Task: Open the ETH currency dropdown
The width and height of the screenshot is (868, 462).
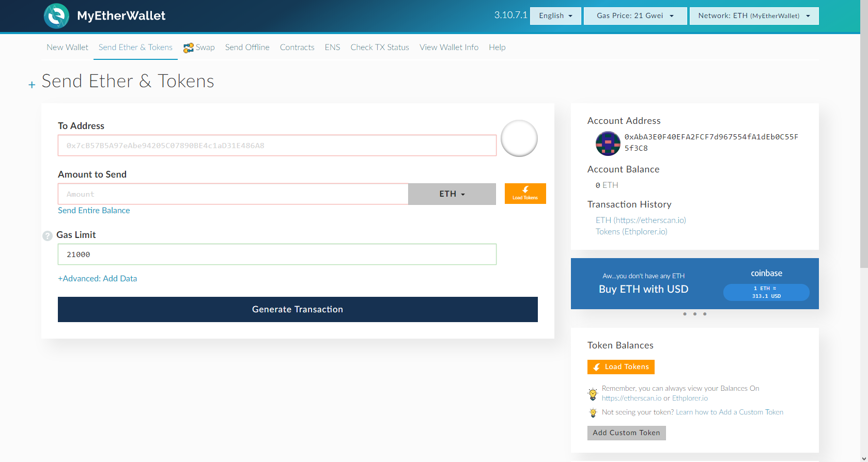Action: [452, 194]
